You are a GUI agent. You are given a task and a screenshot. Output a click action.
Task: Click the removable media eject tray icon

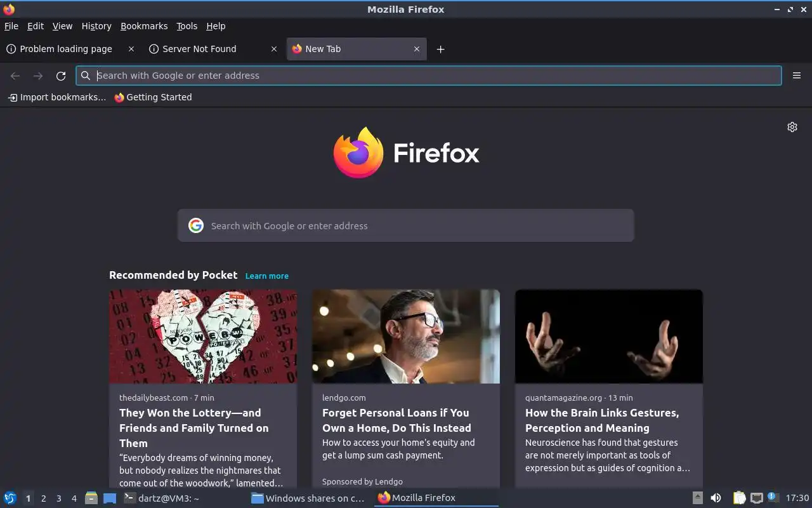coord(697,498)
